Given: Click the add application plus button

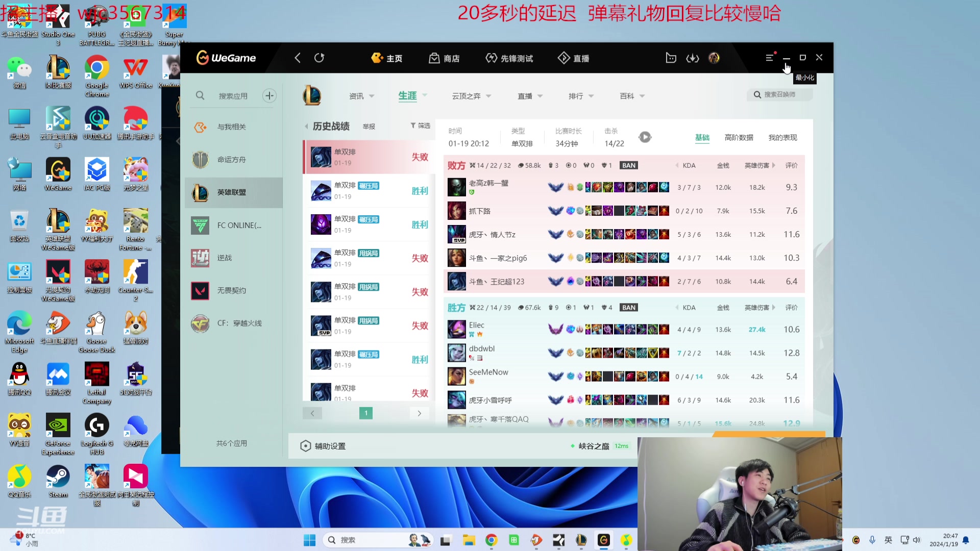Looking at the screenshot, I should click(269, 96).
